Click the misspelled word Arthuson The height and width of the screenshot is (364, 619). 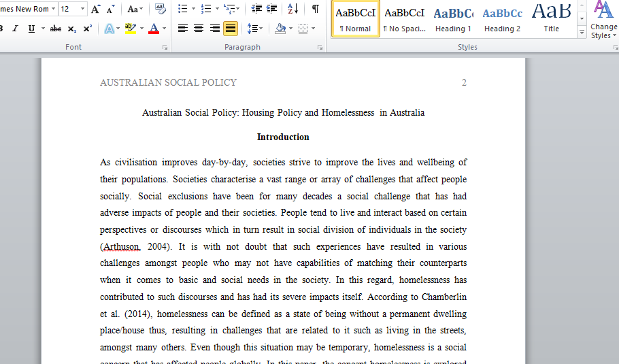[x=121, y=247]
